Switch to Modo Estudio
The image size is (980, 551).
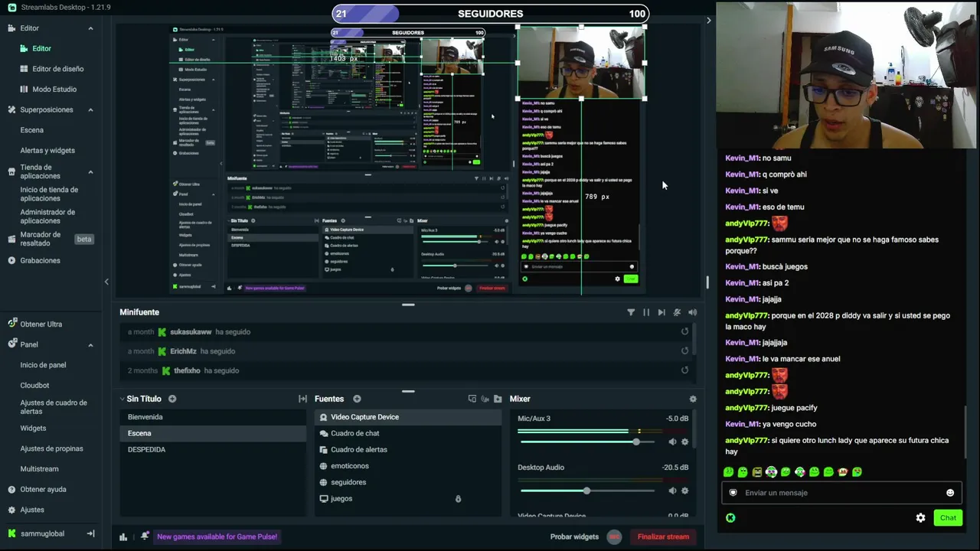[54, 90]
